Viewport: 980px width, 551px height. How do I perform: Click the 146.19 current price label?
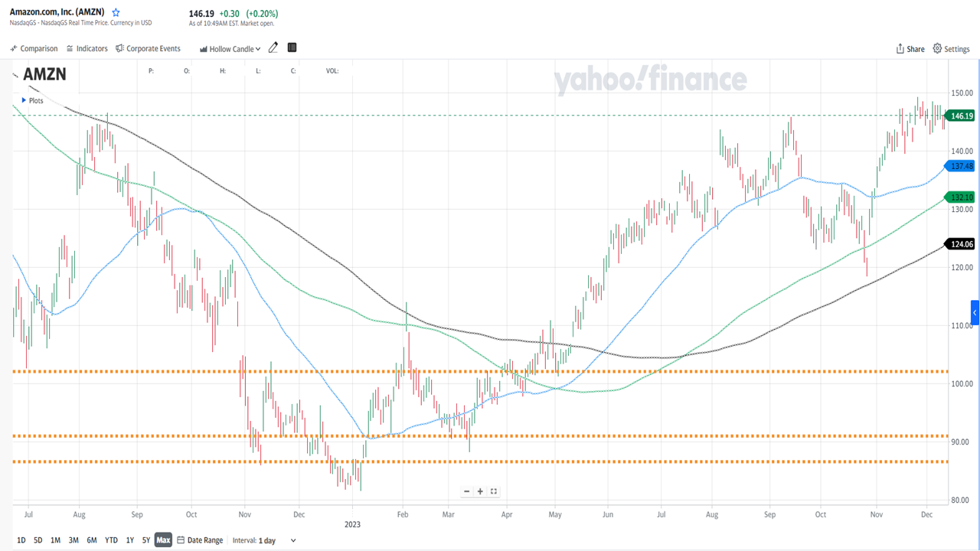tap(960, 116)
